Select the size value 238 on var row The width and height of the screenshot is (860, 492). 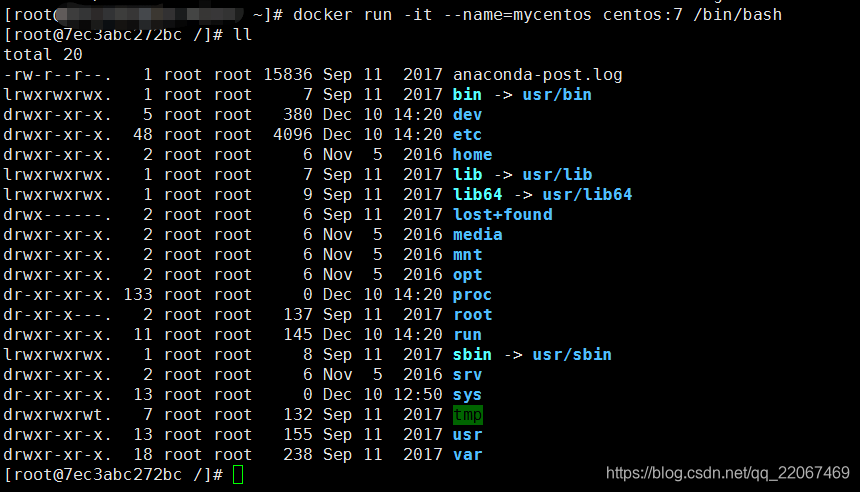coord(298,455)
